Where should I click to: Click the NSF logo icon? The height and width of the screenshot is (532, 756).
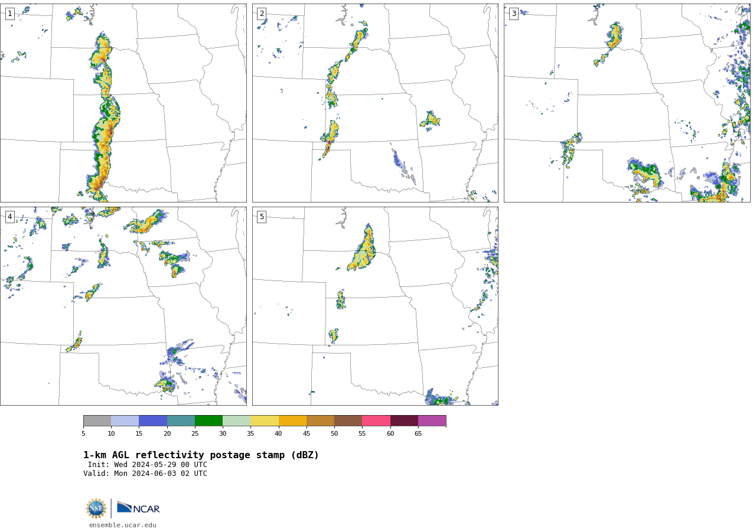pos(96,508)
